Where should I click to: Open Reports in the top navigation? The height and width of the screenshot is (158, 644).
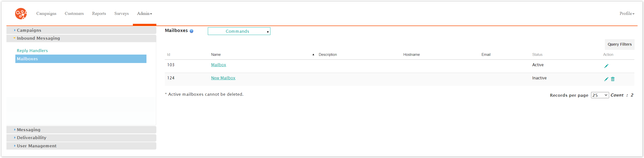coord(99,14)
